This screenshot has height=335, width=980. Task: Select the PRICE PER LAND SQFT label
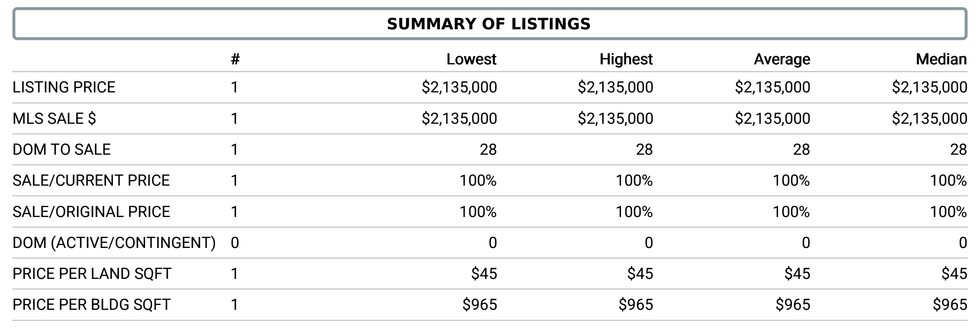[x=92, y=274]
